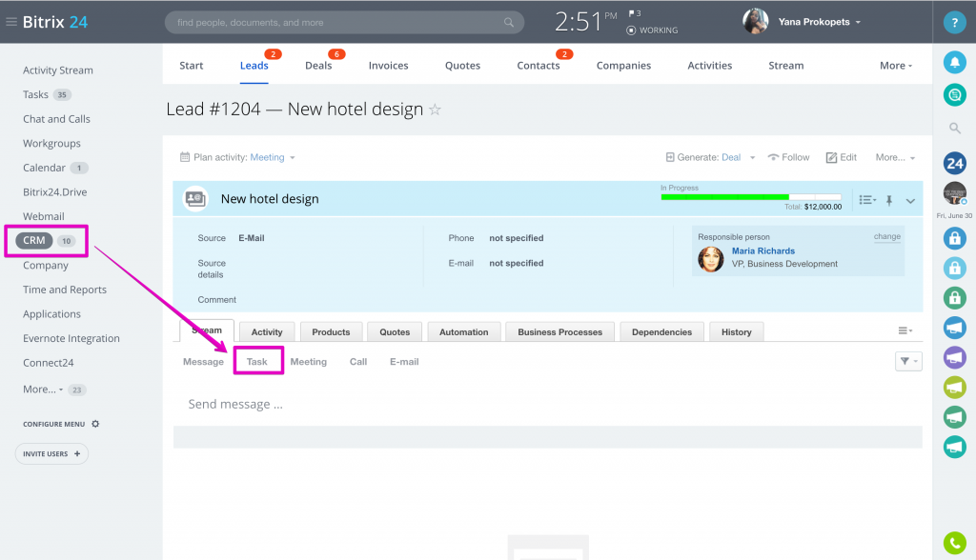Viewport: 976px width, 560px height.
Task: Open notifications bell icon
Action: 954,62
